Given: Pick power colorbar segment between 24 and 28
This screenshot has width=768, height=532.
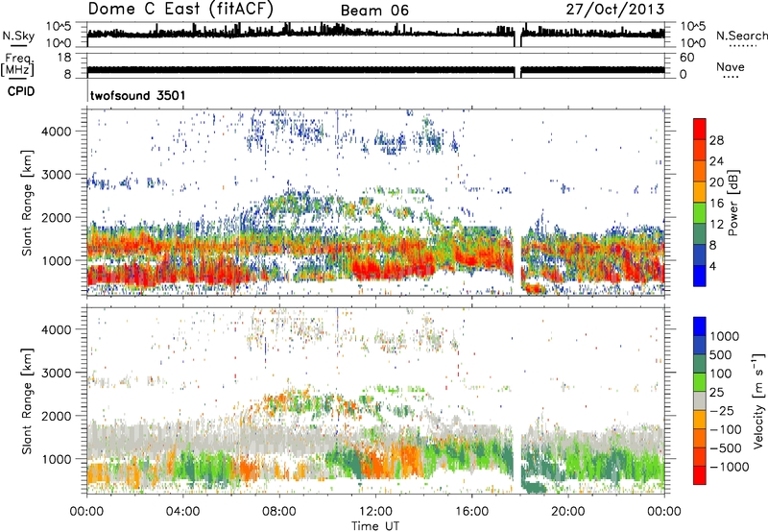Looking at the screenshot, I should point(700,151).
